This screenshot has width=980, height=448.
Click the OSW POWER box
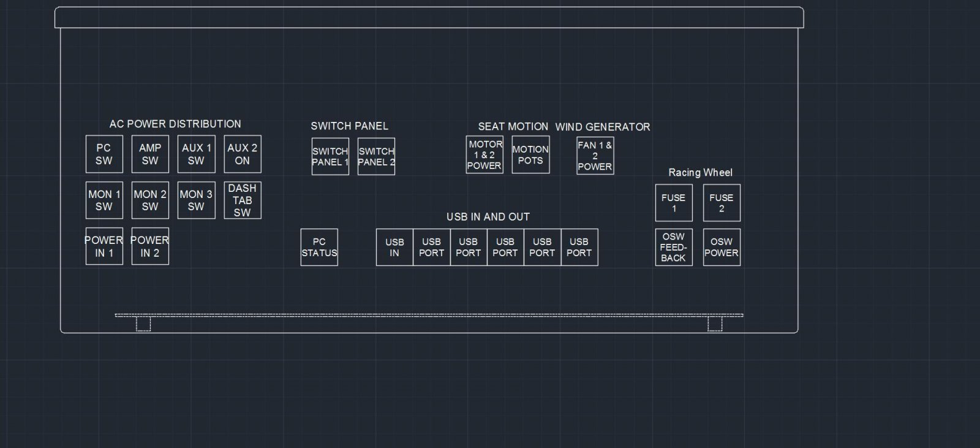pyautogui.click(x=722, y=247)
